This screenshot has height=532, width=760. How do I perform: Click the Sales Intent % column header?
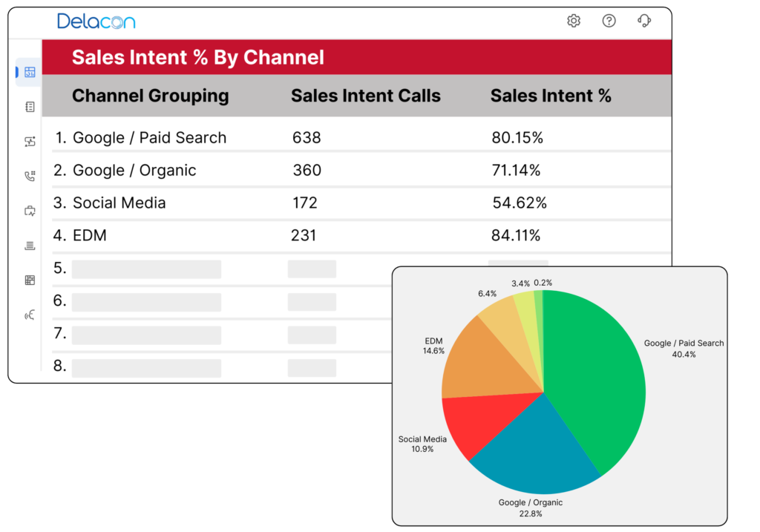pos(551,96)
